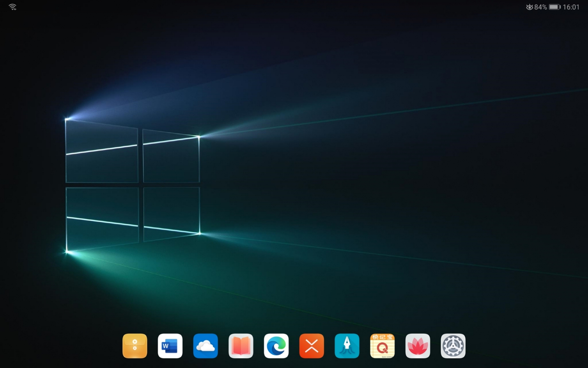
Task: Open the orange X app
Action: pyautogui.click(x=312, y=346)
